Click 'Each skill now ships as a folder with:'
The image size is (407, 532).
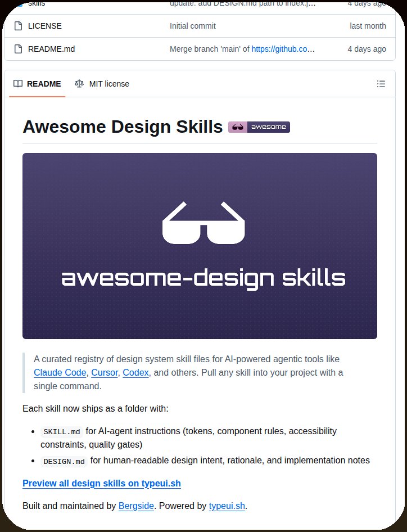pos(96,408)
